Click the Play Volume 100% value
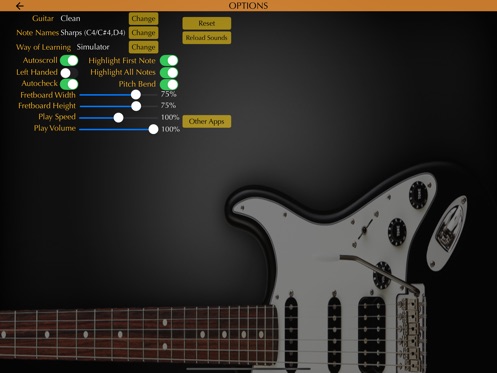 pos(171,129)
